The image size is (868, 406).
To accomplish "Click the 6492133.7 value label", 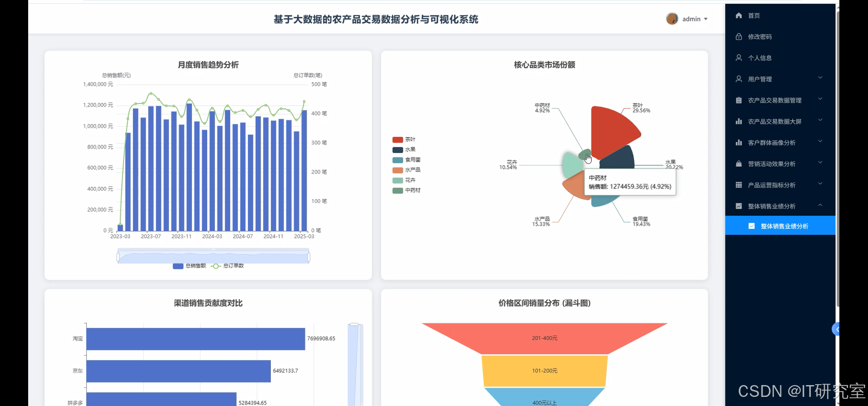I will 285,371.
